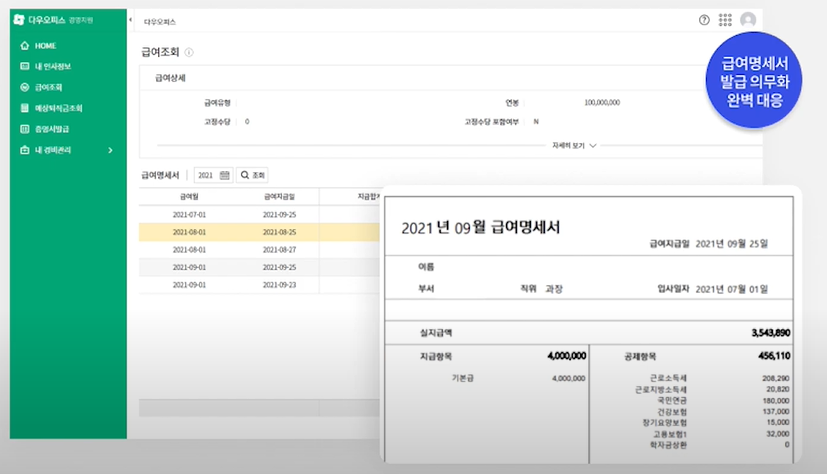Click the 2021 year input field
Image resolution: width=827 pixels, height=474 pixels.
coord(213,175)
